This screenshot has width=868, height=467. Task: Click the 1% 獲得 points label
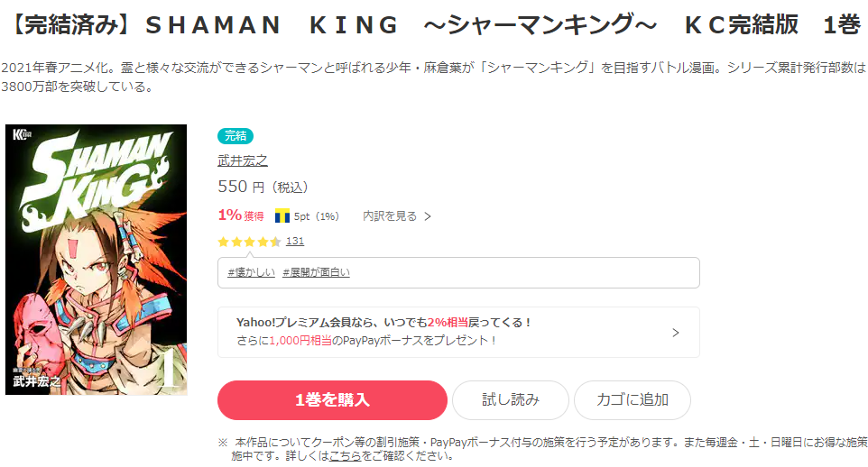coord(241,215)
